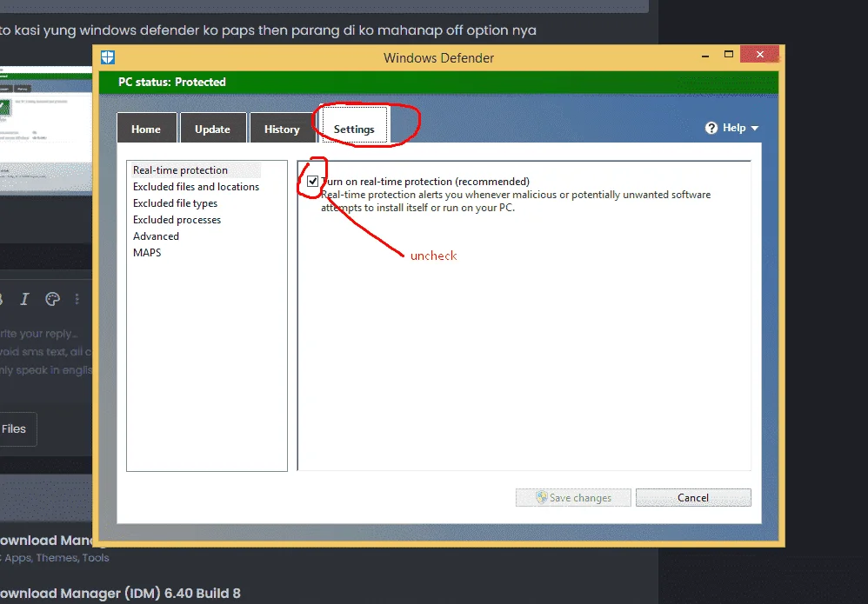Viewport: 868px width, 604px height.
Task: Select Excluded files and locations
Action: click(196, 187)
